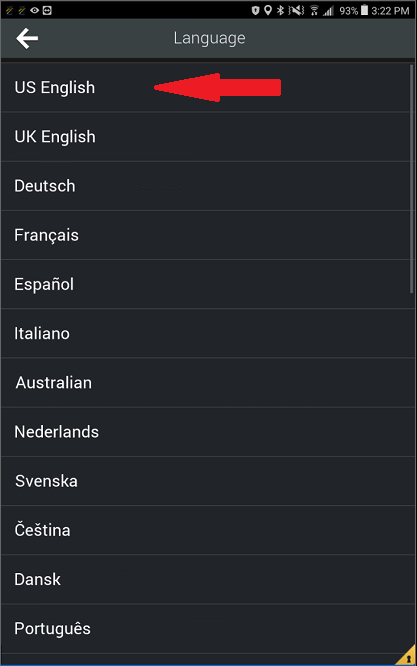The width and height of the screenshot is (417, 666).
Task: Select Nederlands language
Action: tap(207, 432)
